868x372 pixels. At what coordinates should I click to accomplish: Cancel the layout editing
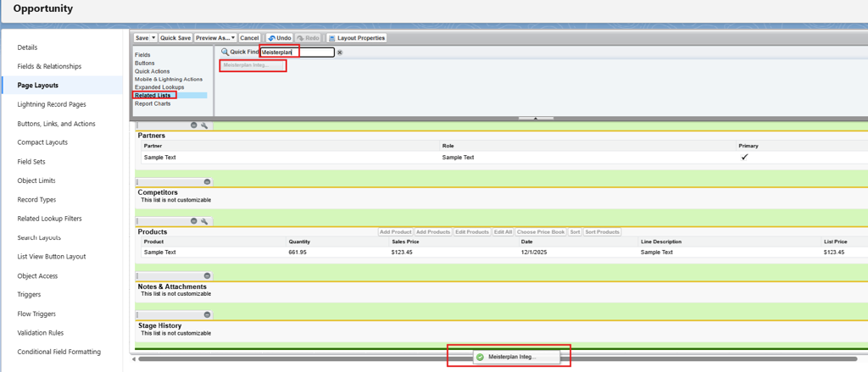(x=250, y=37)
